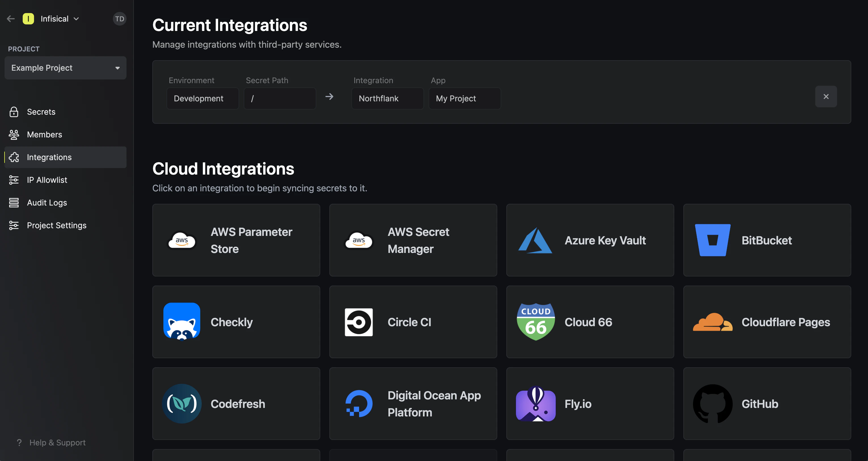
Task: Select the Fly.io card title
Action: click(578, 404)
